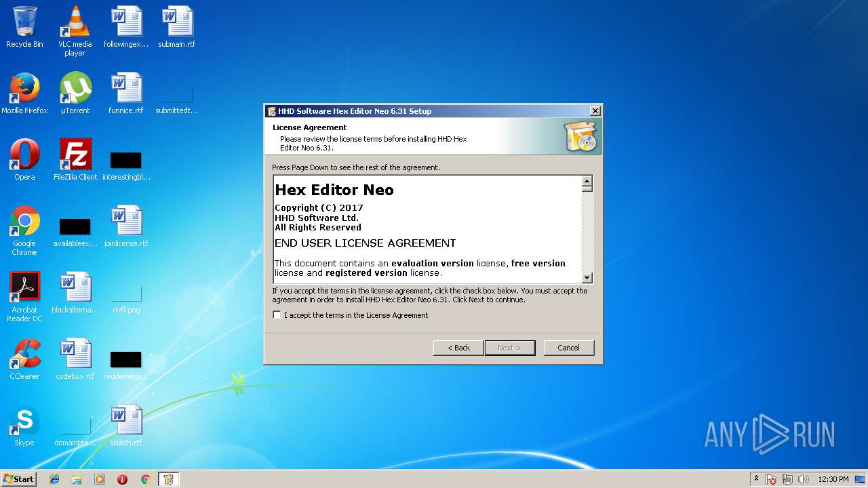This screenshot has height=488, width=868.
Task: Click the Show desktop button
Action: 861,479
